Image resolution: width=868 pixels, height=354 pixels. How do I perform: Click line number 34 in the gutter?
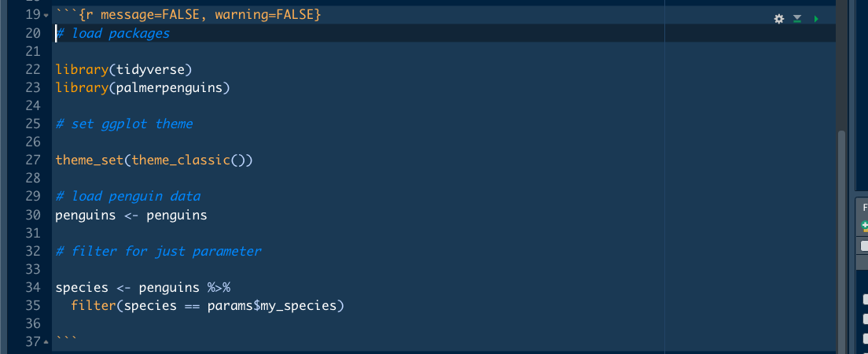coord(33,287)
